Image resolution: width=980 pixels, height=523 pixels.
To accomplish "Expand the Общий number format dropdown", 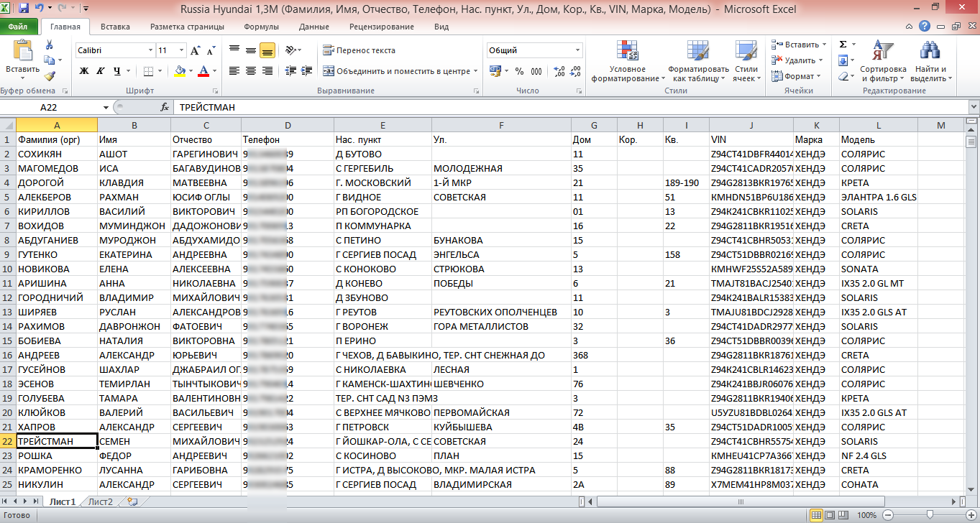I will click(577, 50).
